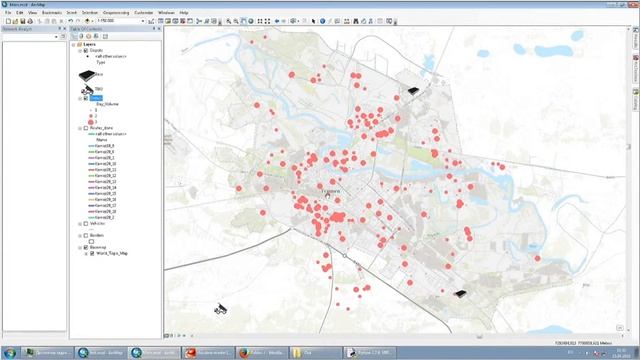The image size is (640, 360).
Task: Open the map scale dropdown arrow
Action: (x=143, y=21)
